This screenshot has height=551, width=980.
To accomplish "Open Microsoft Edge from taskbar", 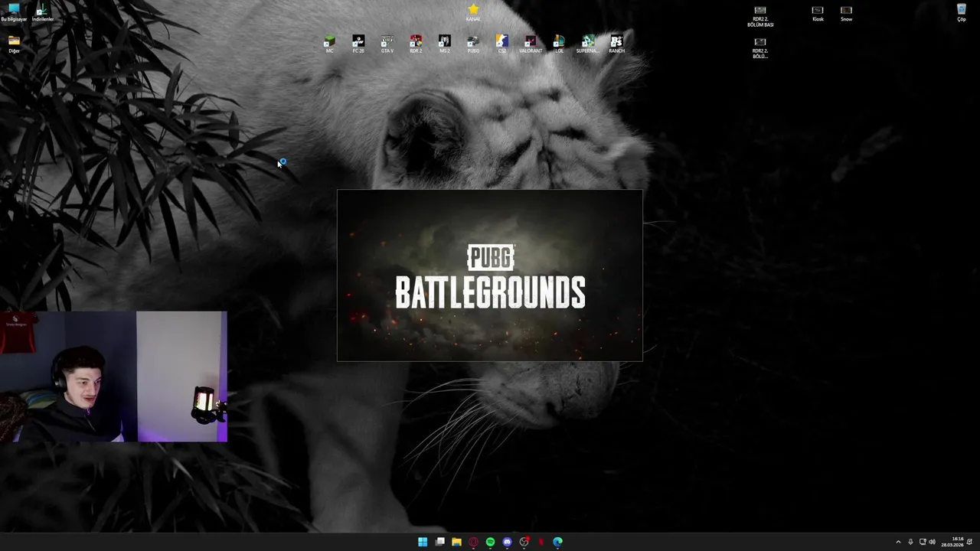I will [x=557, y=542].
